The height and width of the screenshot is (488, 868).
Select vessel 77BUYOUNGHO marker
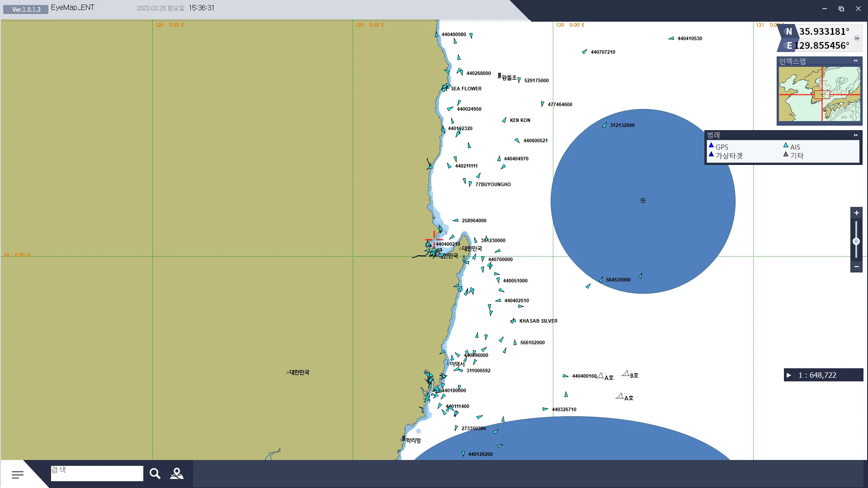coord(470,184)
